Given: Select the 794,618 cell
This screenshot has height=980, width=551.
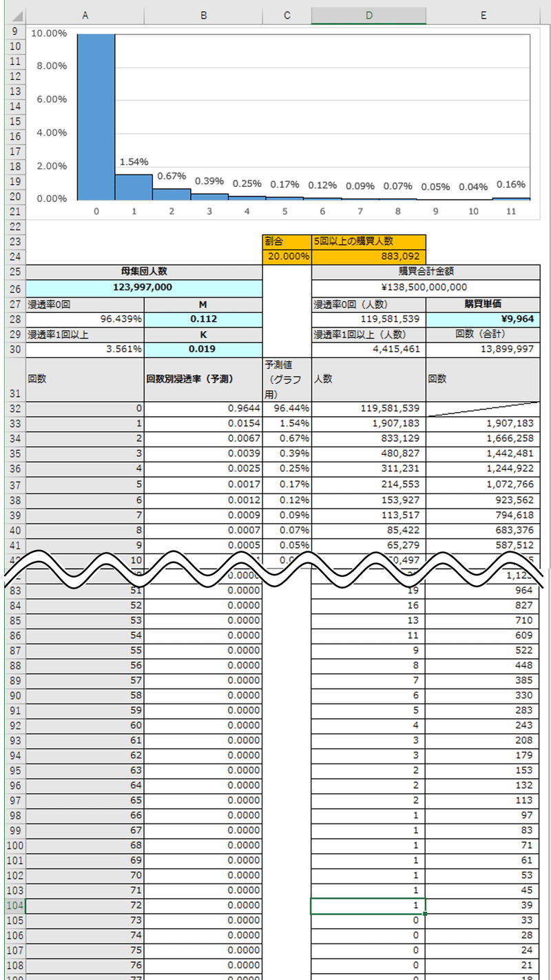Looking at the screenshot, I should point(484,515).
